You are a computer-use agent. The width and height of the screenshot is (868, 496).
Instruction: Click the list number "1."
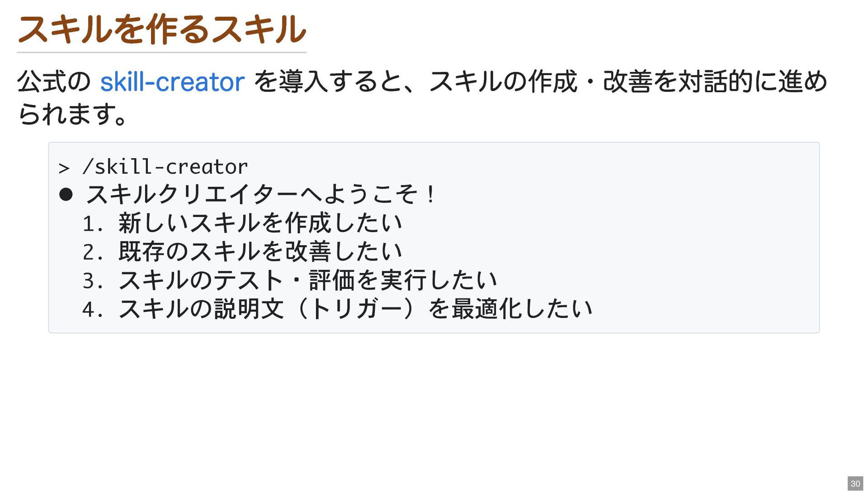[93, 224]
